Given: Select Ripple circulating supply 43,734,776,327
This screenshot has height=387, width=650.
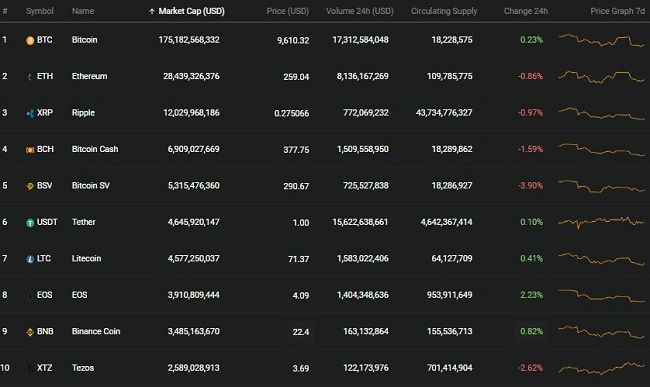Looking at the screenshot, I should point(444,113).
